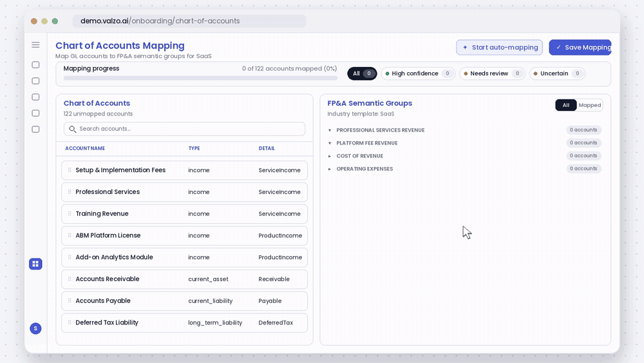
Task: Click Payable detail cell
Action: [x=270, y=301]
